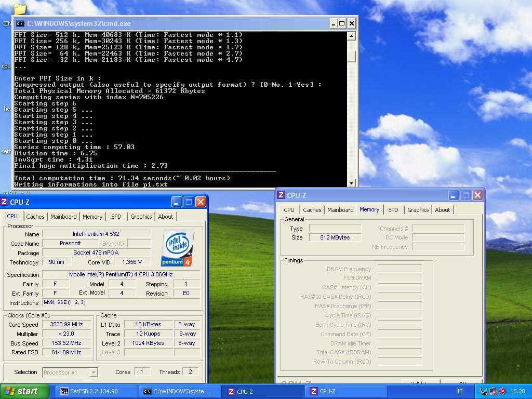
Task: Click the empty Type field in Memory tab
Action: point(335,229)
